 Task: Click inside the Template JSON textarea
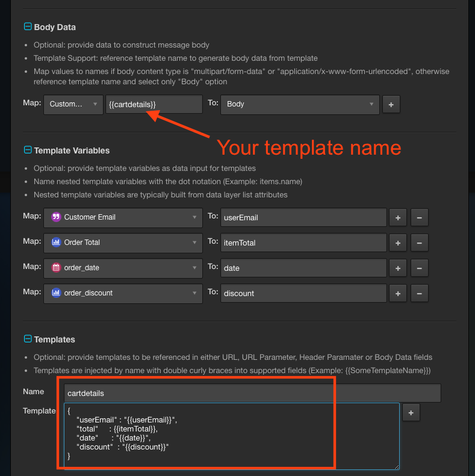coord(231,436)
